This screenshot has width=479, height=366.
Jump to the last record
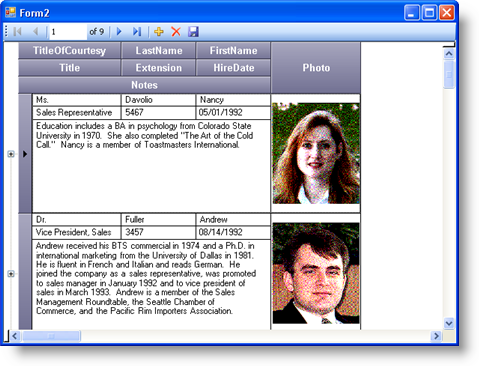point(137,32)
